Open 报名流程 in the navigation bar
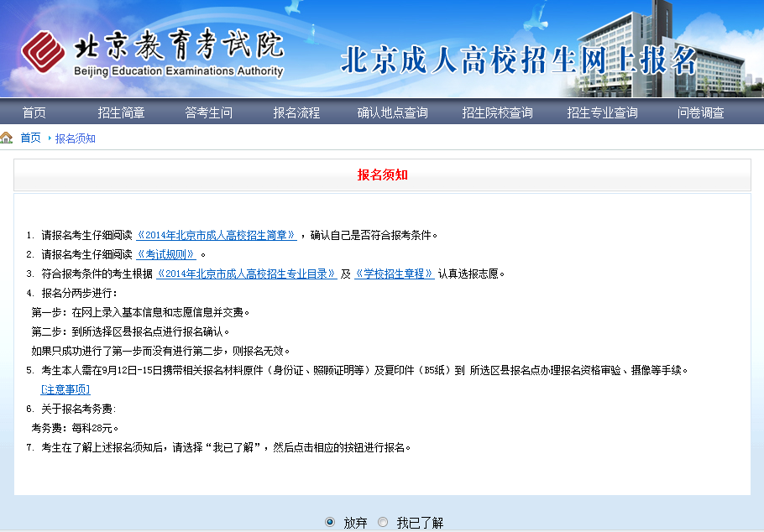The width and height of the screenshot is (764, 532). coord(296,112)
